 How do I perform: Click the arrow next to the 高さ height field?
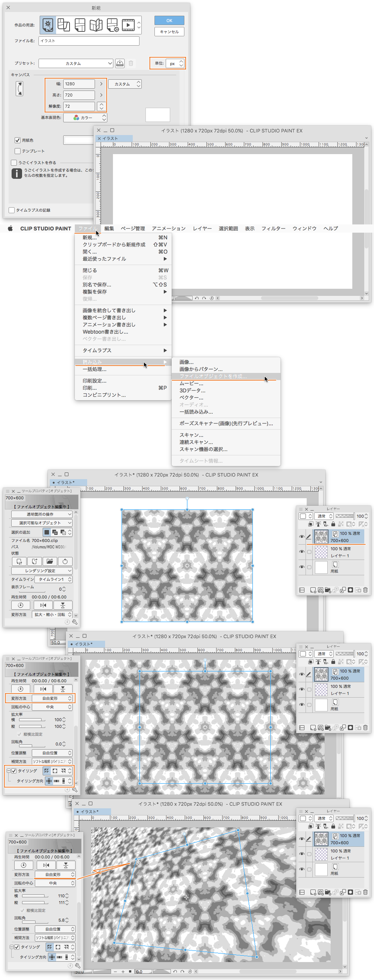[x=101, y=95]
